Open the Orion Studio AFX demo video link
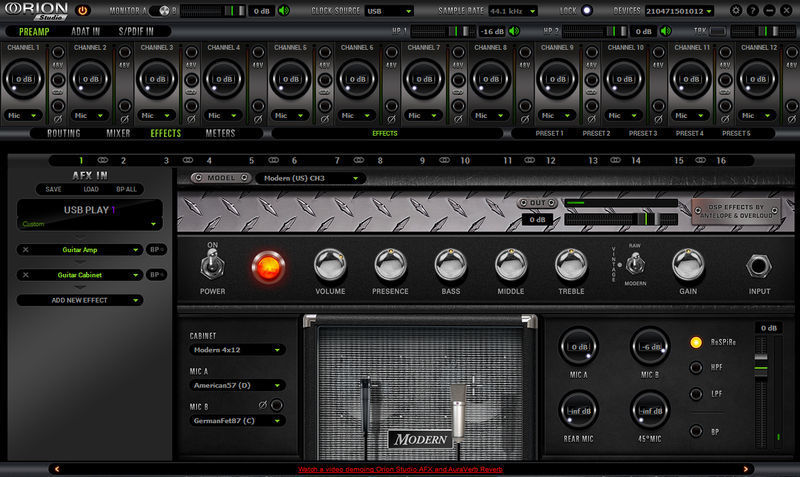800x477 pixels. click(401, 469)
